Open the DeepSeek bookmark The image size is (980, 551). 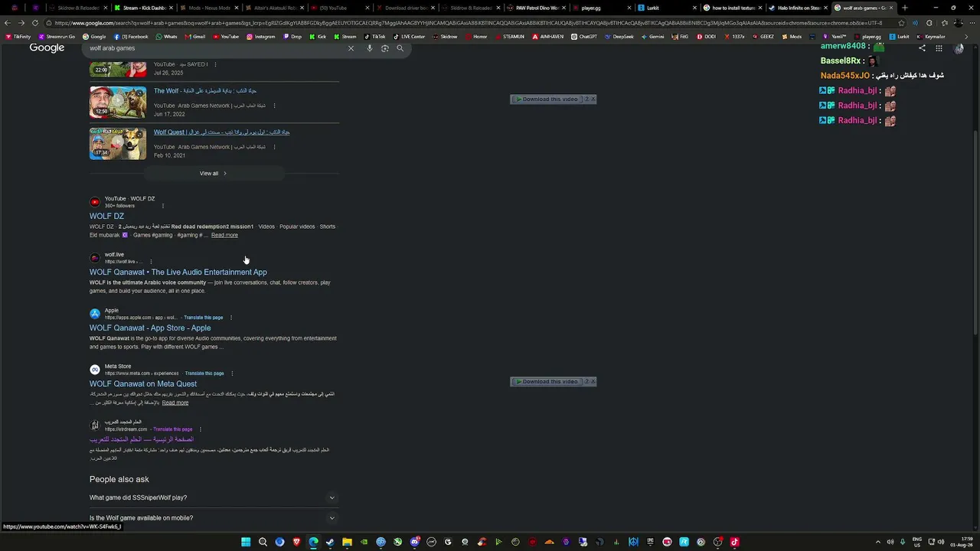(x=619, y=37)
